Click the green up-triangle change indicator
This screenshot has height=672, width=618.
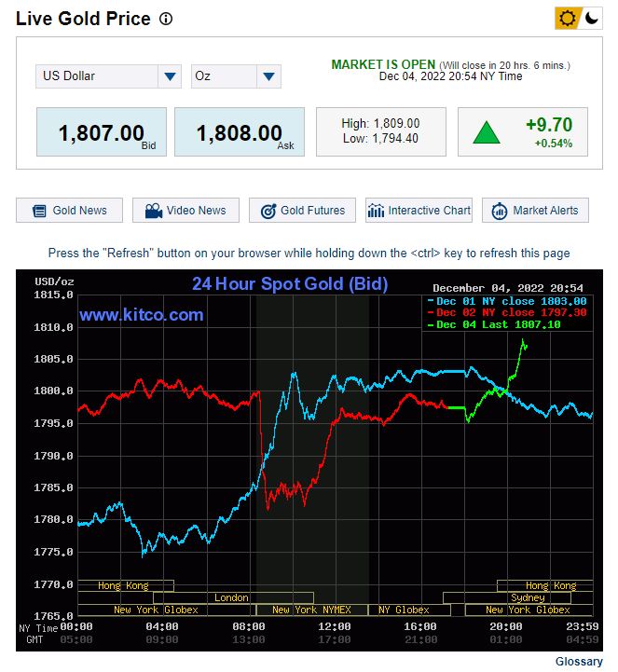click(x=486, y=132)
